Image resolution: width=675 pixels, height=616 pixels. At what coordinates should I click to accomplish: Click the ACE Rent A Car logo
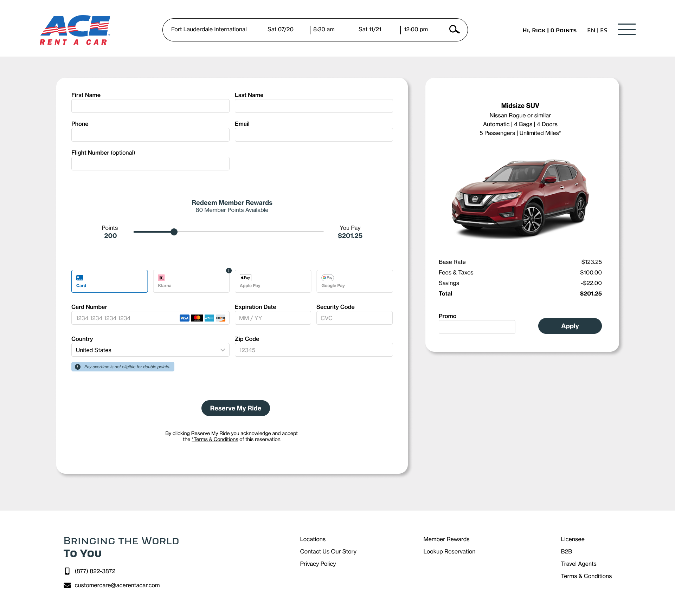tap(75, 30)
